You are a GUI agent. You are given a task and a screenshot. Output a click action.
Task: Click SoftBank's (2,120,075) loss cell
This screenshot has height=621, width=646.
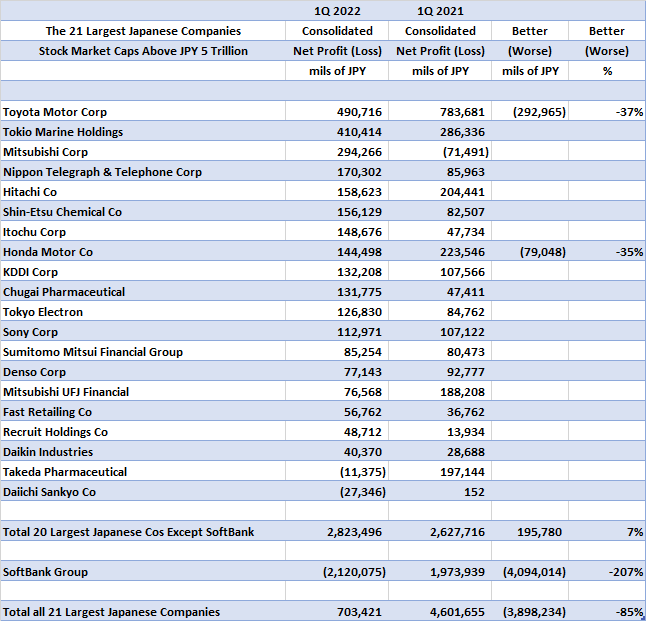[354, 572]
